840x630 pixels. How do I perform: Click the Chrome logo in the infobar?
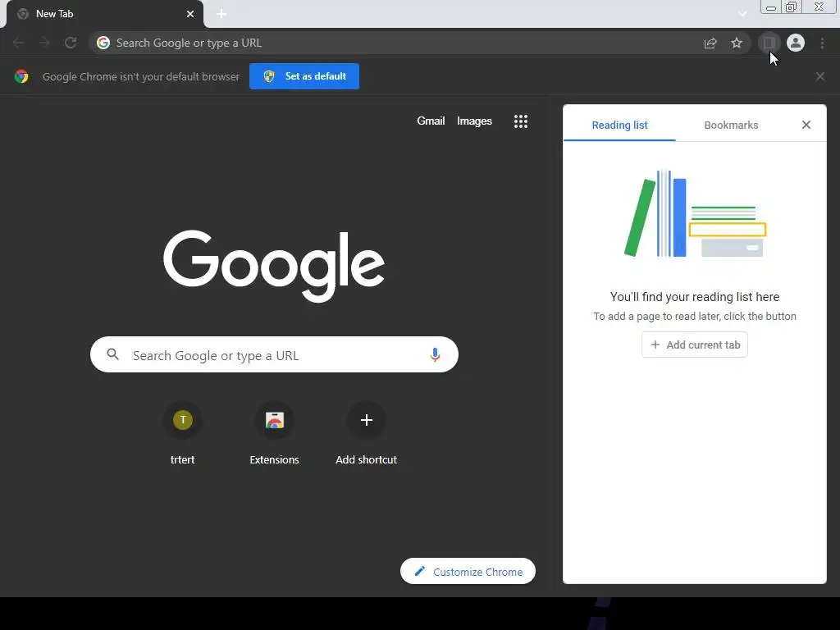pos(21,76)
